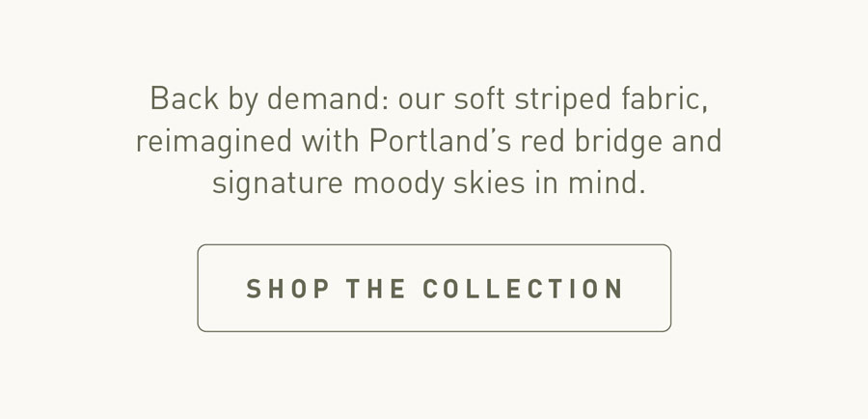The image size is (868, 419).
Task: Click the word "signature" in the last line
Action: (278, 183)
